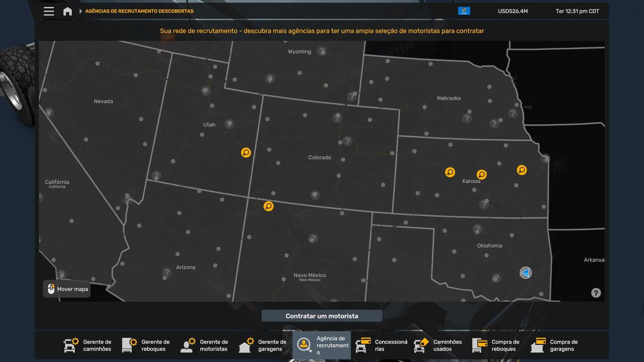
Task: Switch to Gerente de garagens tab
Action: click(263, 345)
